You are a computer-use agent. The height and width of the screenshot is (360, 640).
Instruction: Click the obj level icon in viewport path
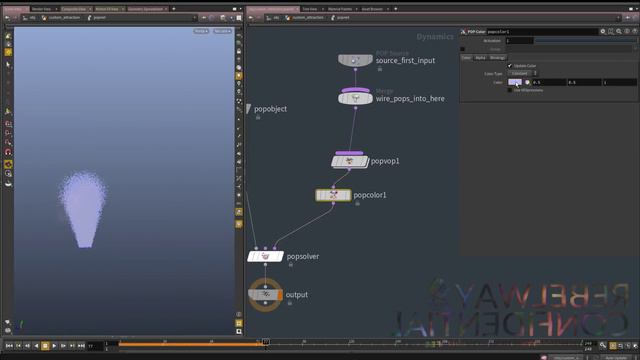[x=26, y=18]
